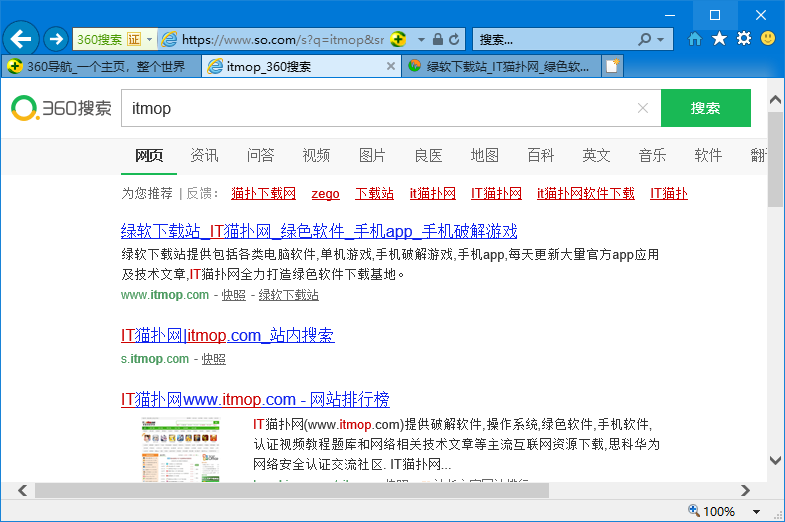Viewport: 785px width, 522px height.
Task: Open result 绿软下载站_IT猫扑网_绿色软件 title link
Action: click(x=319, y=231)
